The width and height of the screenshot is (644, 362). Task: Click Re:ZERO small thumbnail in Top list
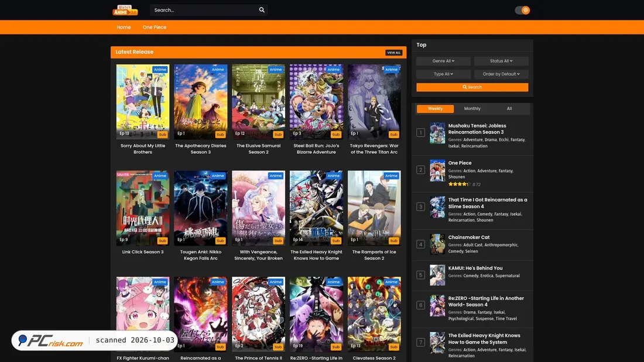pyautogui.click(x=437, y=306)
